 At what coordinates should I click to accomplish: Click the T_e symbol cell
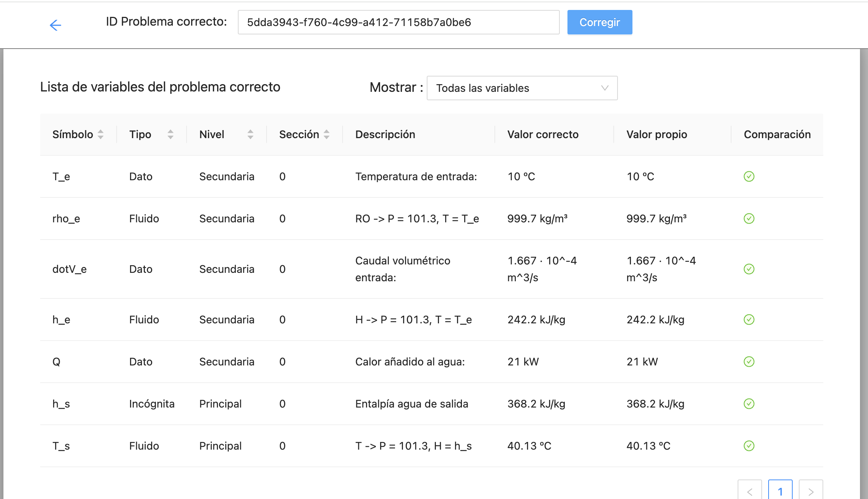[61, 176]
